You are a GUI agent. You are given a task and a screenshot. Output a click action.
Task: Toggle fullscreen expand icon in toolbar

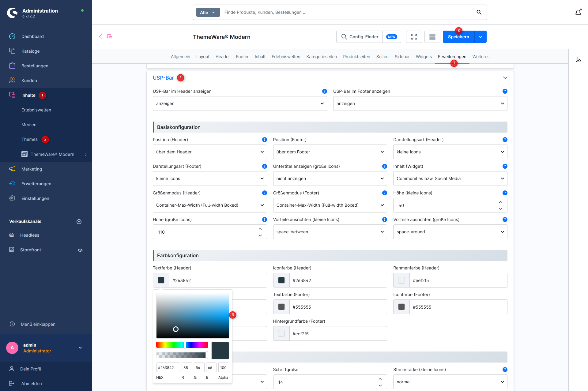pyautogui.click(x=414, y=37)
